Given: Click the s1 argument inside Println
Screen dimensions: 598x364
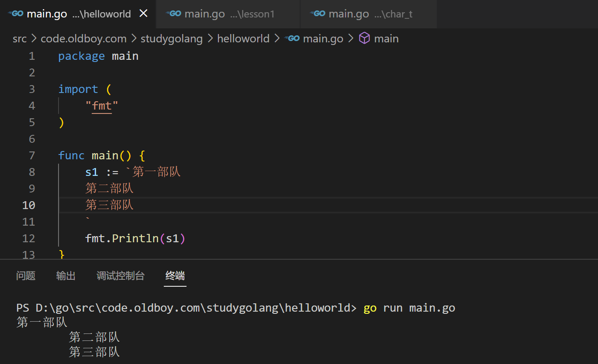Looking at the screenshot, I should pos(173,238).
